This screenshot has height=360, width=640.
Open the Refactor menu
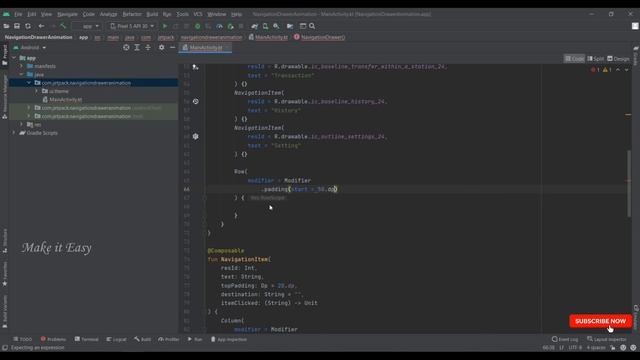(x=132, y=14)
